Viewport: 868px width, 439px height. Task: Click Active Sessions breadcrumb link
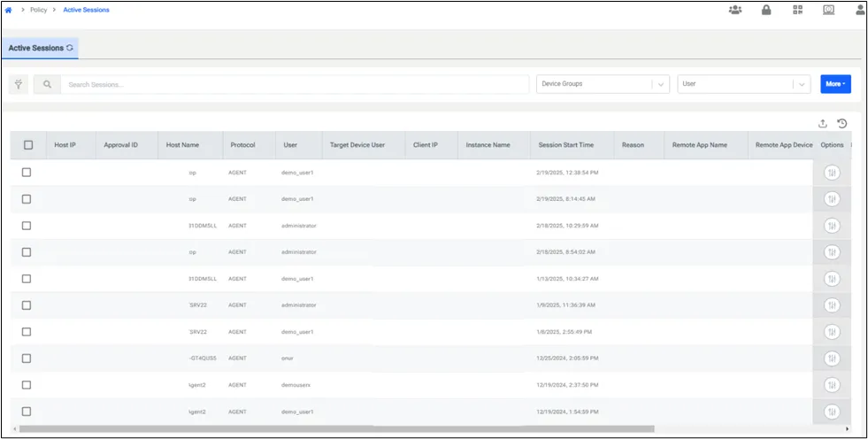point(87,10)
